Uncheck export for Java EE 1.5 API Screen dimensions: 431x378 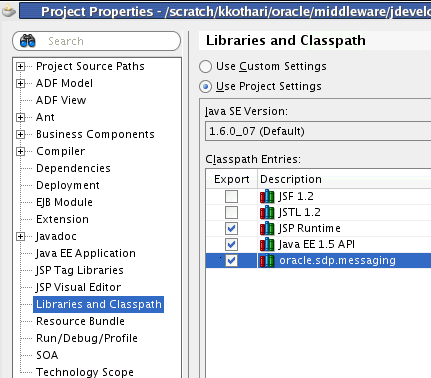[x=231, y=244]
